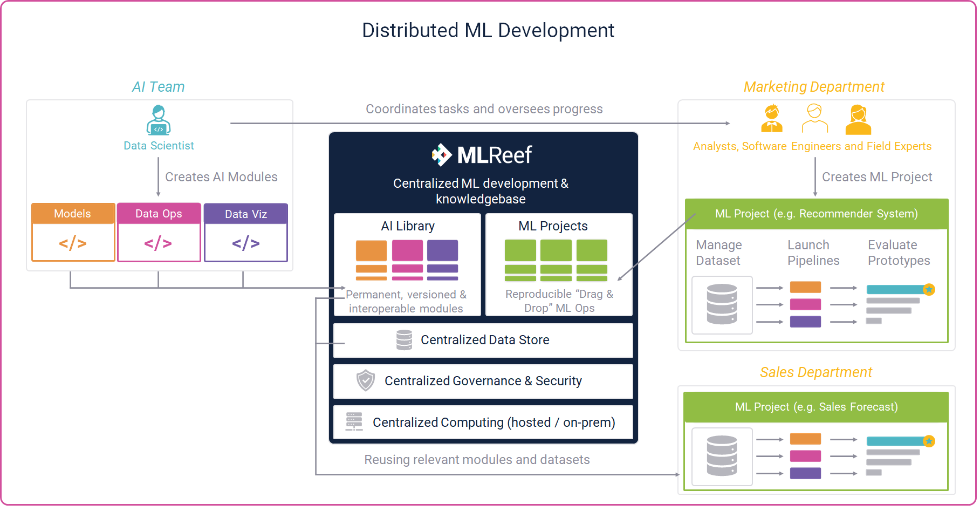Click 'Manage Dataset' label
The height and width of the screenshot is (511, 980).
(x=719, y=253)
